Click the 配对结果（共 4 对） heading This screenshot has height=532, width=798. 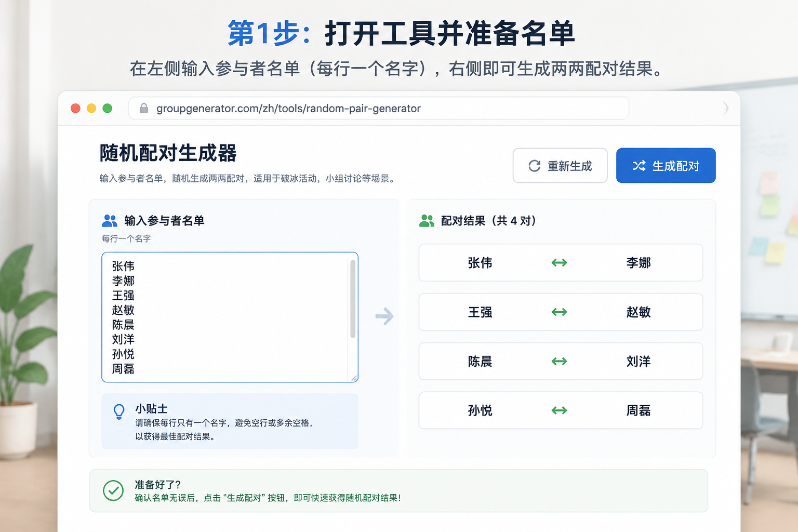[x=488, y=221]
